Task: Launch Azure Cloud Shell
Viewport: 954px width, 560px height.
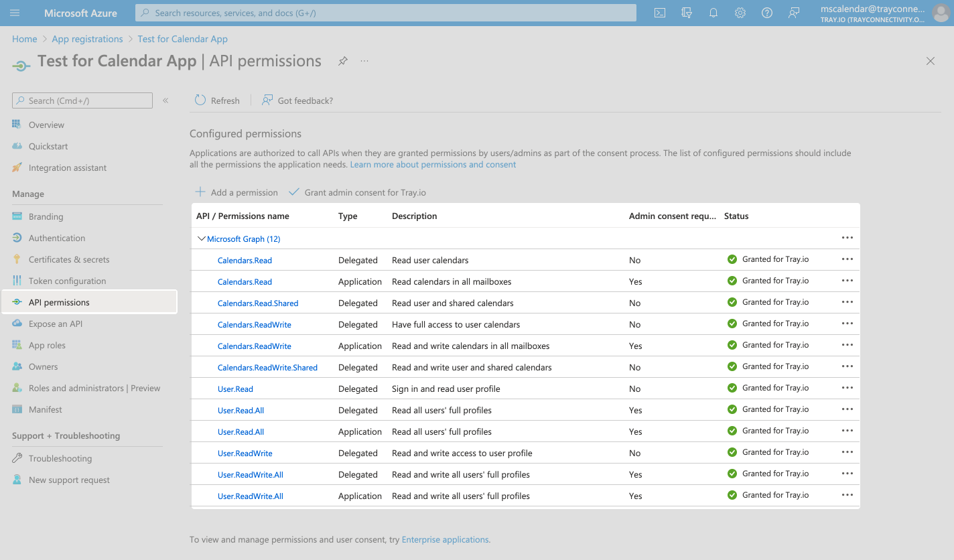Action: [x=659, y=13]
